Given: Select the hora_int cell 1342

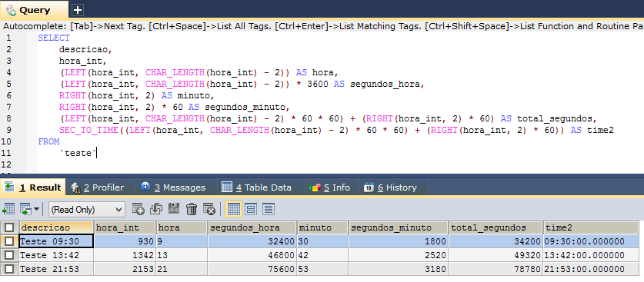Looking at the screenshot, I should coord(125,255).
